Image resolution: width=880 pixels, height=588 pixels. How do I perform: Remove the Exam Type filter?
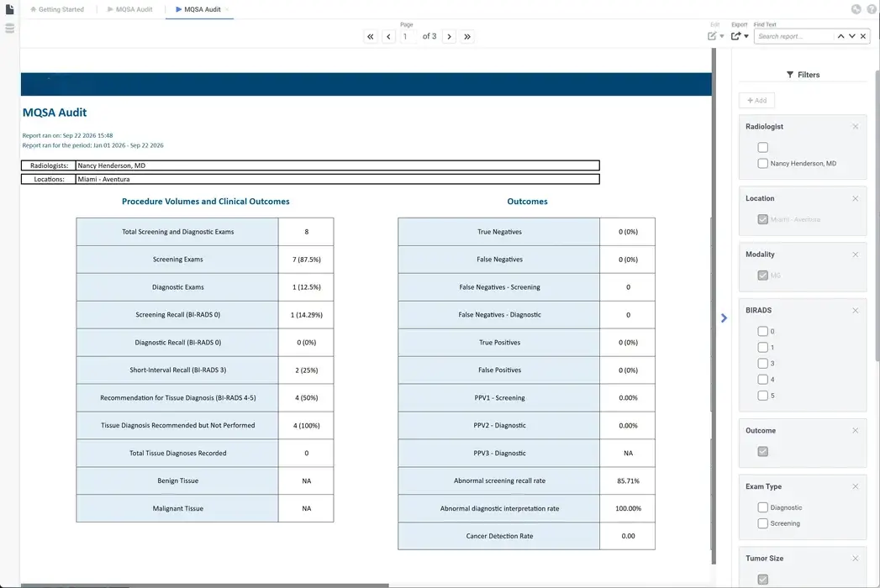click(x=856, y=486)
